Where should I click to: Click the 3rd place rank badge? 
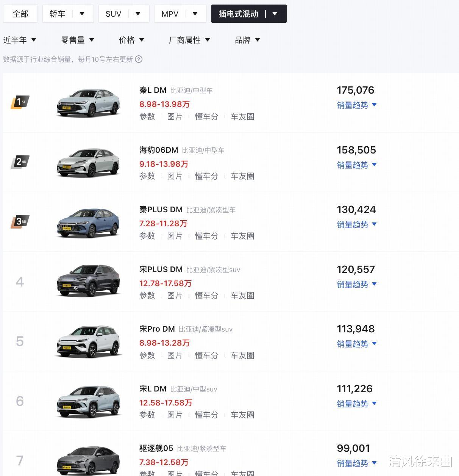[x=20, y=221]
